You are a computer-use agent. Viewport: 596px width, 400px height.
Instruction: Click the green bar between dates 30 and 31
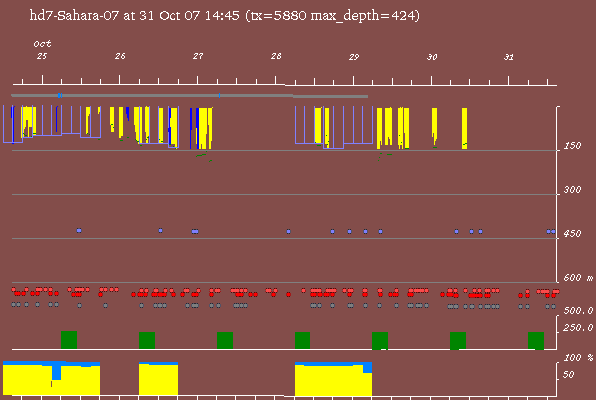click(x=458, y=341)
